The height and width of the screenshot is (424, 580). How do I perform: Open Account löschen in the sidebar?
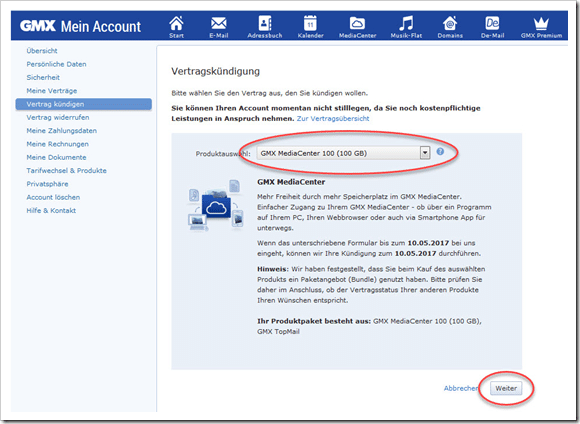pos(53,197)
